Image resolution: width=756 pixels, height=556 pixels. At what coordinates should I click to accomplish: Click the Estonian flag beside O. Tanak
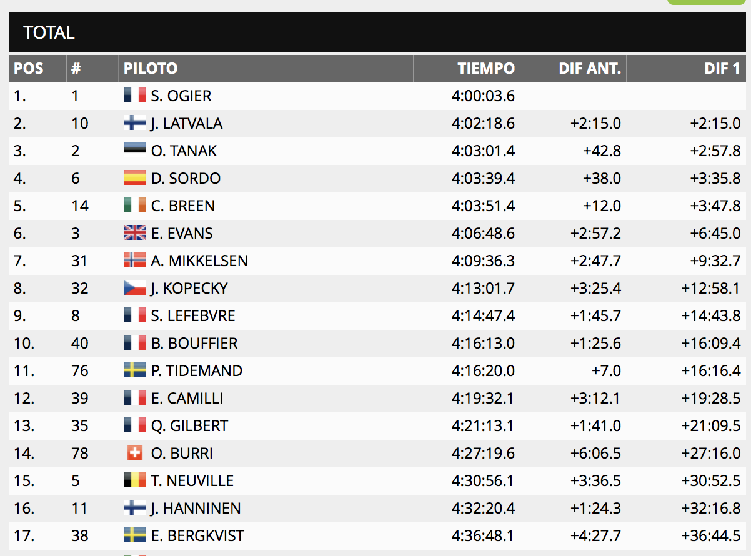click(134, 151)
